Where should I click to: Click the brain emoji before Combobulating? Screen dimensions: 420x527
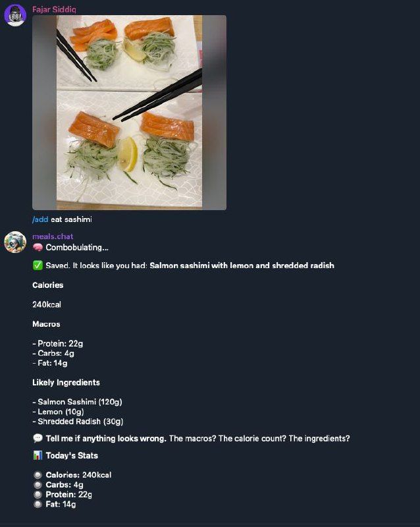click(38, 248)
